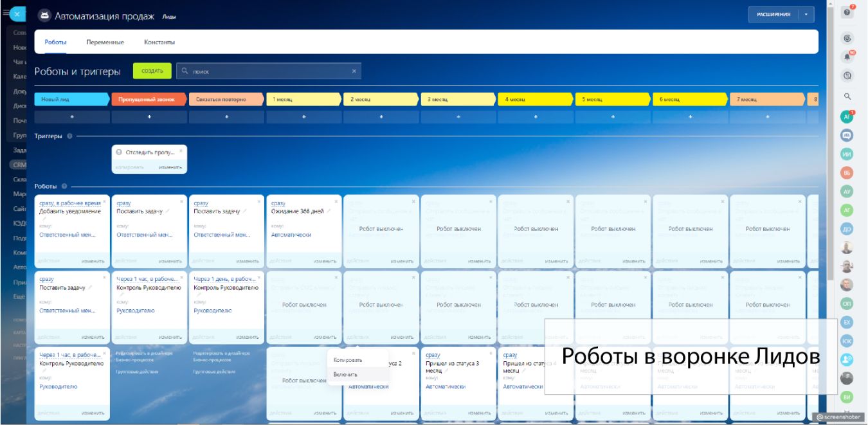Select the Связаться повторно stage header
This screenshot has height=425, width=868.
pos(226,100)
